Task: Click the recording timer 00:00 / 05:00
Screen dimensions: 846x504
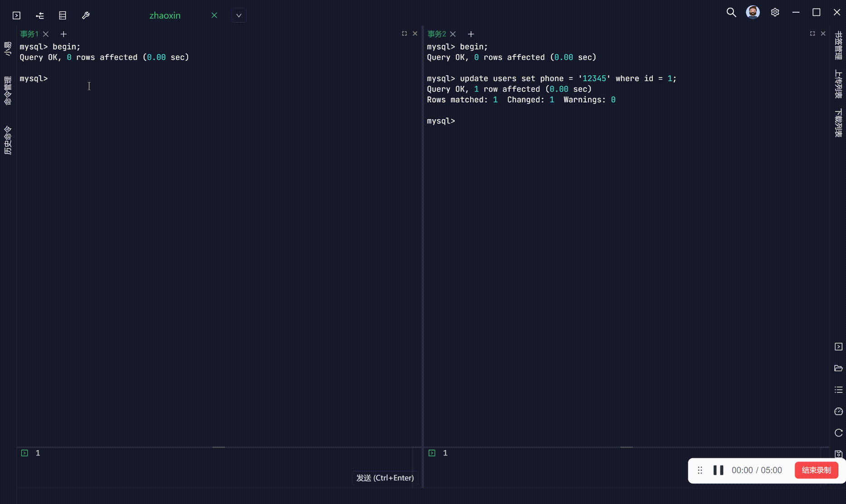Action: pos(757,470)
